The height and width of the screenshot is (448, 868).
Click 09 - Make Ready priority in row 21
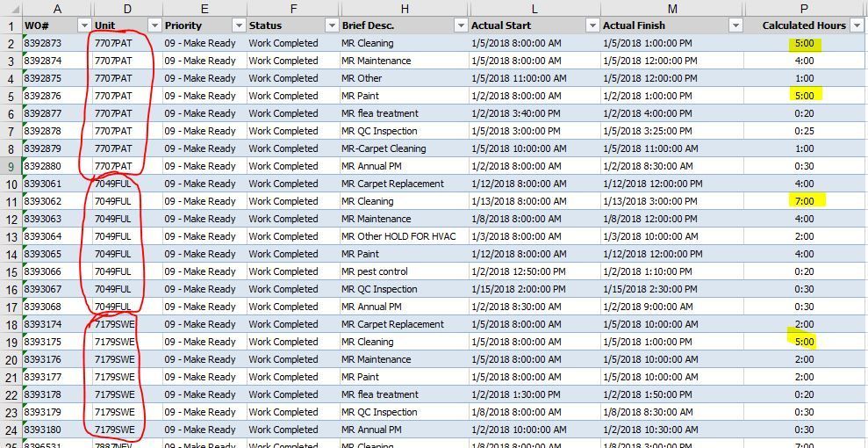coord(204,377)
